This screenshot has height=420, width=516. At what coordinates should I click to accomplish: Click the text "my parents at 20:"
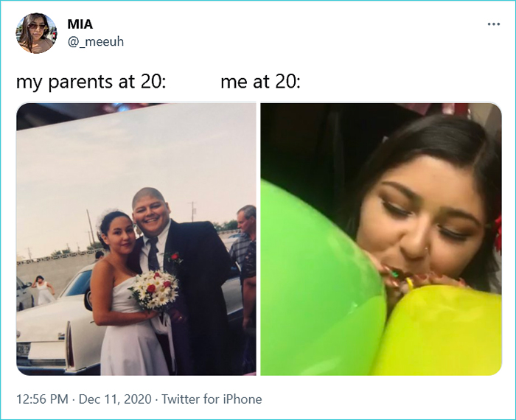tap(91, 82)
